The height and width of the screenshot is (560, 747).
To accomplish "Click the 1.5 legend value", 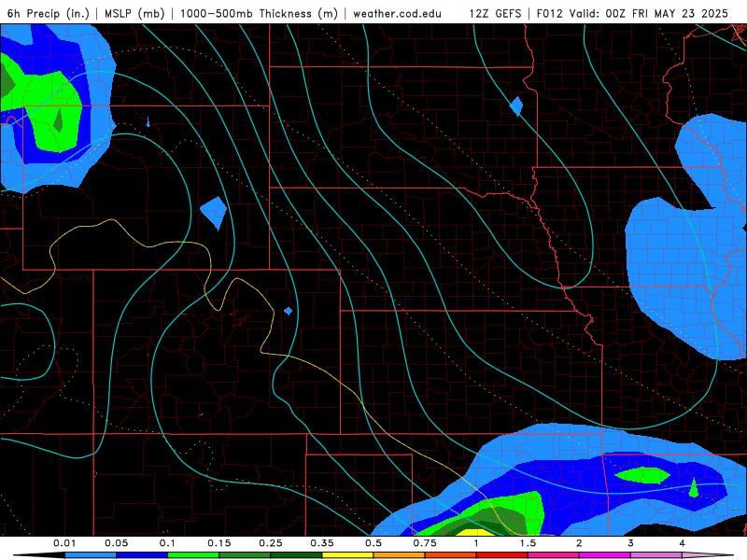I will tap(528, 543).
